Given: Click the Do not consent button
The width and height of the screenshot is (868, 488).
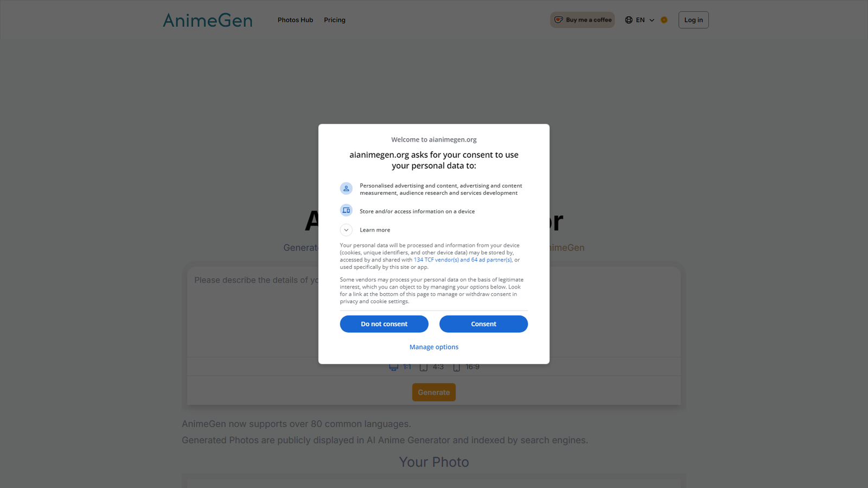Looking at the screenshot, I should coord(384,324).
